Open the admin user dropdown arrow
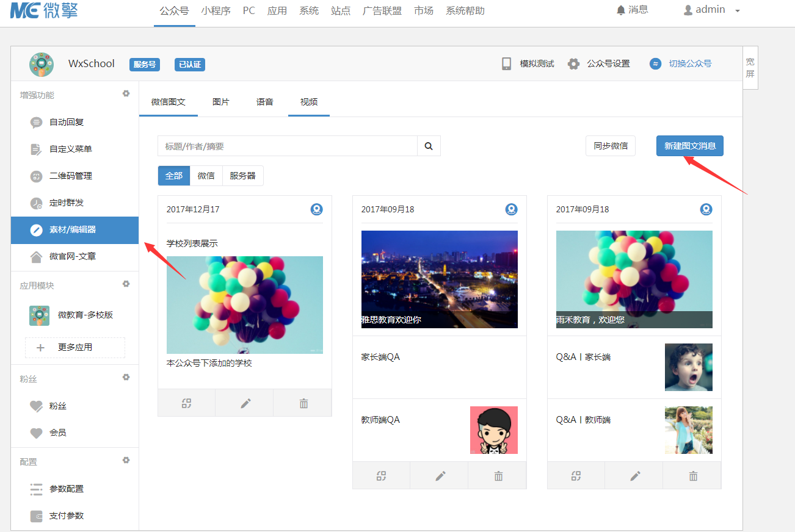The width and height of the screenshot is (795, 532). (738, 11)
